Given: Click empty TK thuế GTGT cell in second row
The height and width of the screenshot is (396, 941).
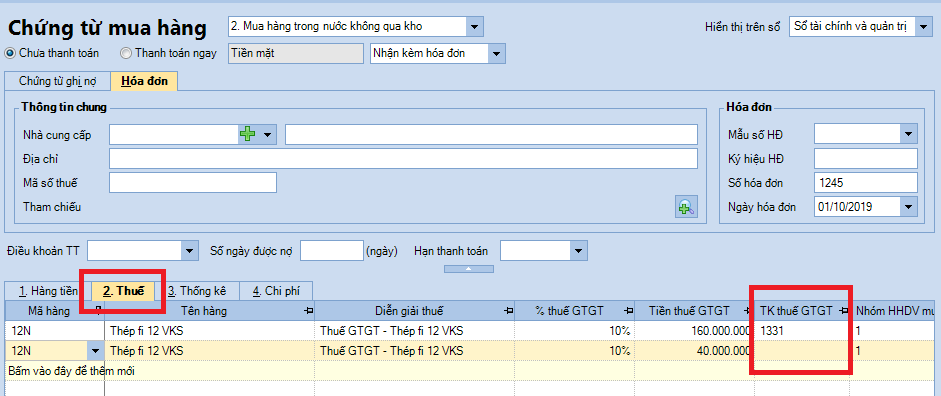Looking at the screenshot, I should coord(802,351).
